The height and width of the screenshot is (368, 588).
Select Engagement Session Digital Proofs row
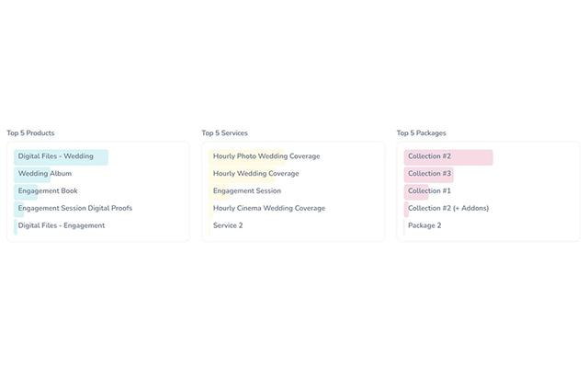75,209
